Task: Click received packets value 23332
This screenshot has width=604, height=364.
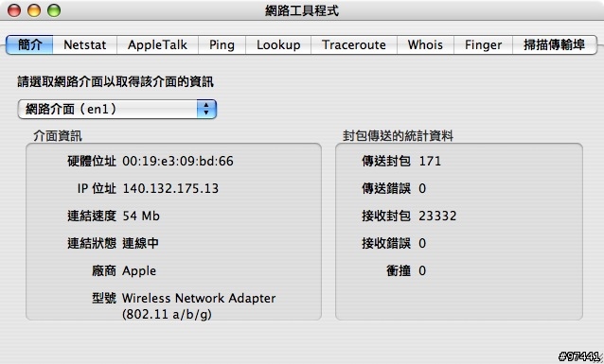Action: pos(437,216)
